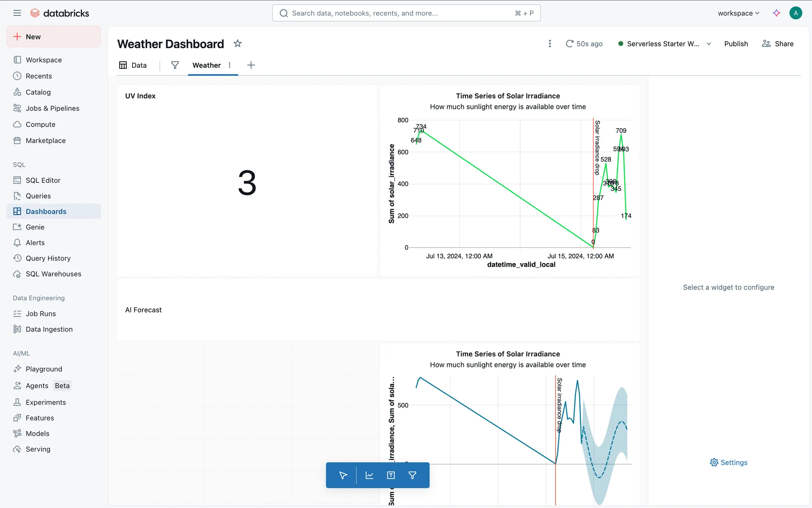
Task: Select the add filter tool in toolbar
Action: 412,475
